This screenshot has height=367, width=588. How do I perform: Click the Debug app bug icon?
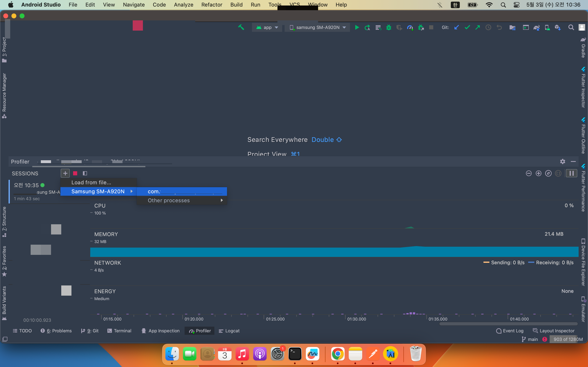(x=389, y=28)
